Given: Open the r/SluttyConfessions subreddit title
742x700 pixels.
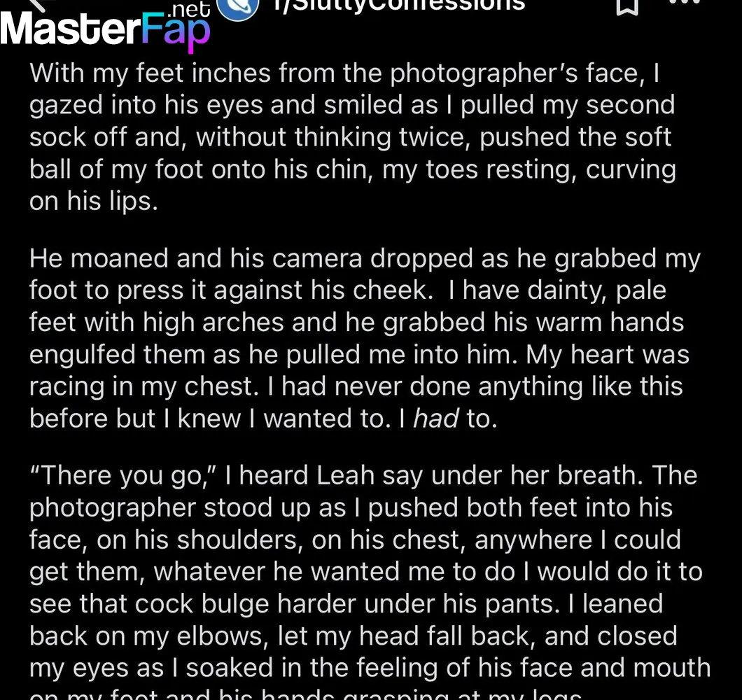Looking at the screenshot, I should tap(400, 6).
